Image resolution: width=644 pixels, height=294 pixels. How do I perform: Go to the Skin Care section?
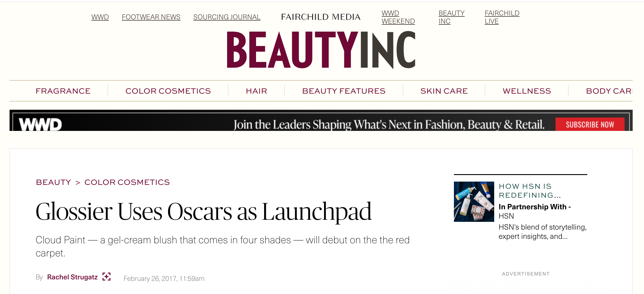(x=444, y=91)
